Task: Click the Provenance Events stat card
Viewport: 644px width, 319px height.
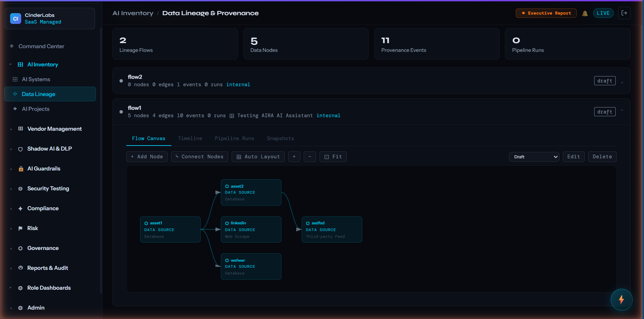Action: pyautogui.click(x=437, y=44)
